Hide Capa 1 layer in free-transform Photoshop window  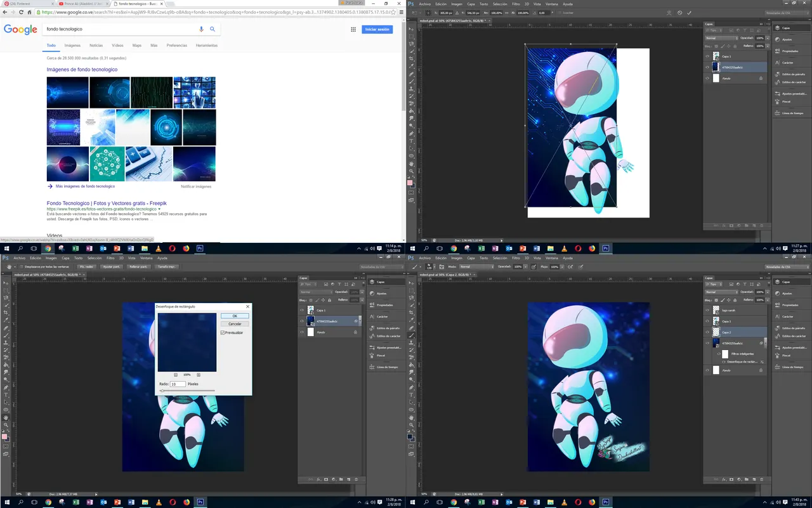point(707,56)
